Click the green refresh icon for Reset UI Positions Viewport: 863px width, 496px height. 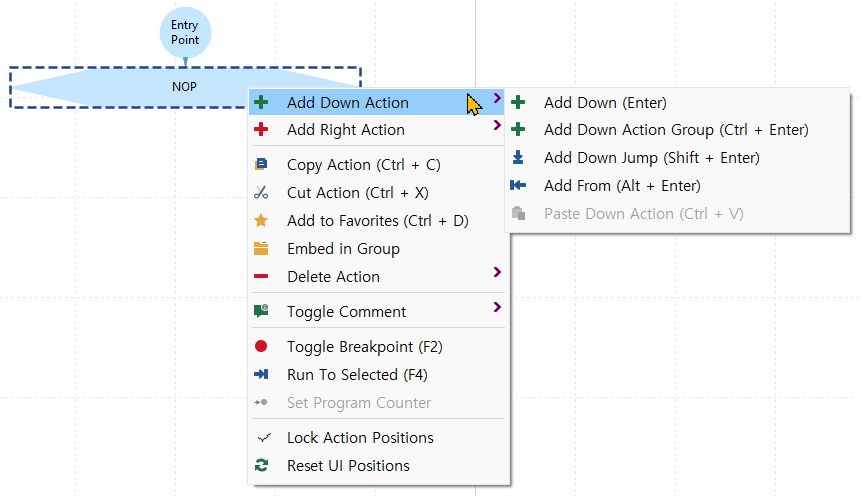click(261, 465)
